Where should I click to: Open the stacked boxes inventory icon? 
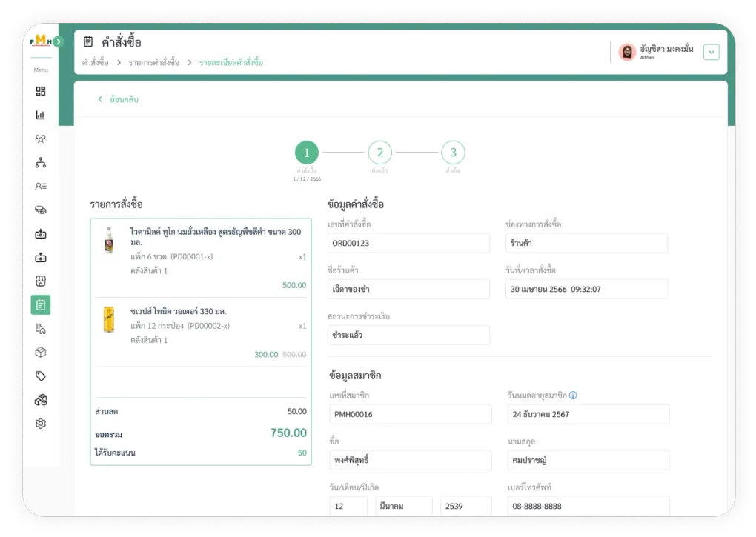click(x=41, y=400)
